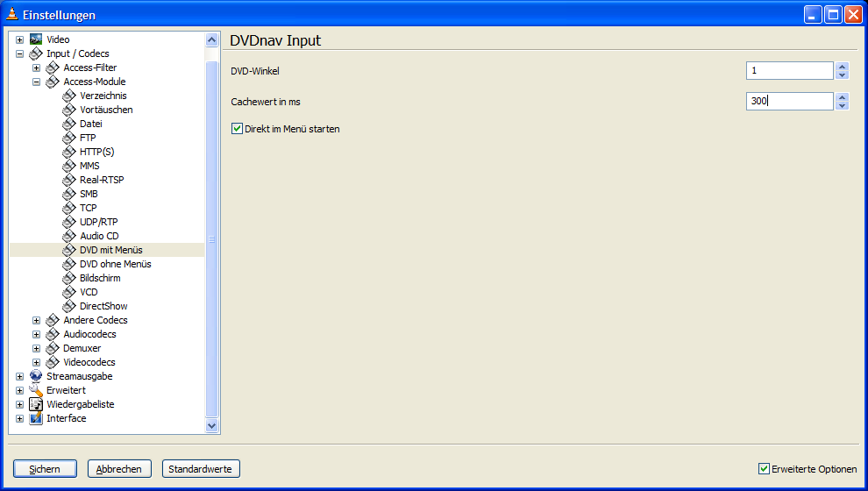
Task: Minimize the Einstellungen window
Action: pos(813,14)
